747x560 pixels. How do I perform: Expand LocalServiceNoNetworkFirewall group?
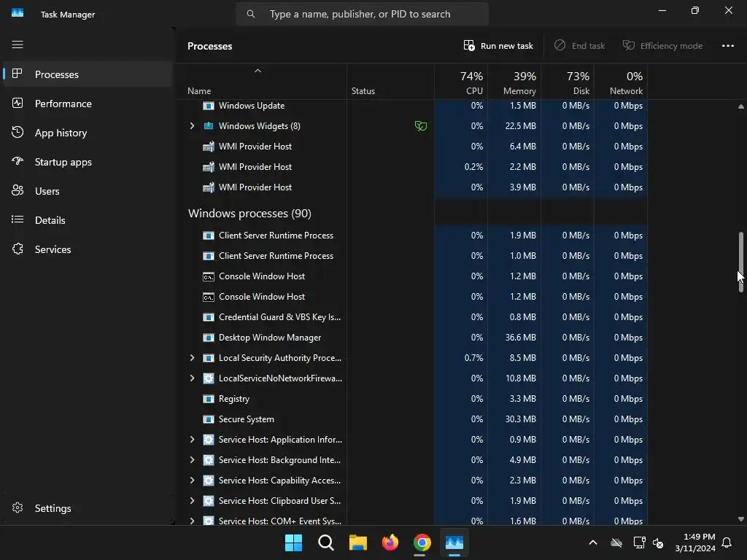pos(192,378)
